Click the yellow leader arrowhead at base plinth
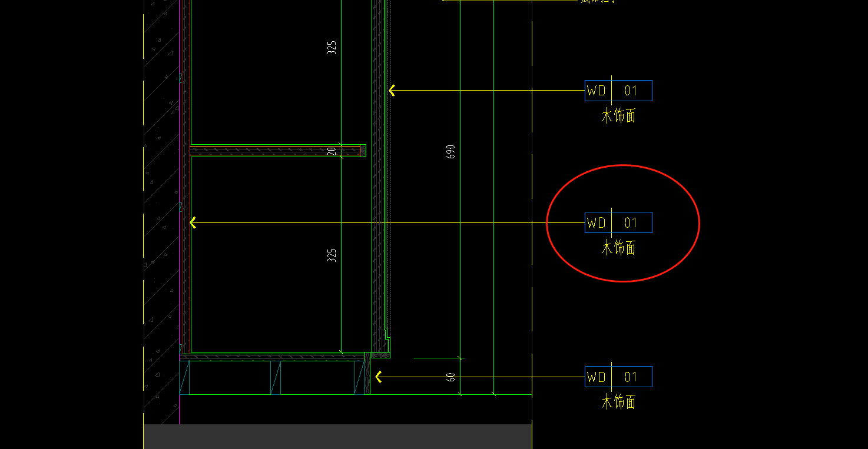 379,377
